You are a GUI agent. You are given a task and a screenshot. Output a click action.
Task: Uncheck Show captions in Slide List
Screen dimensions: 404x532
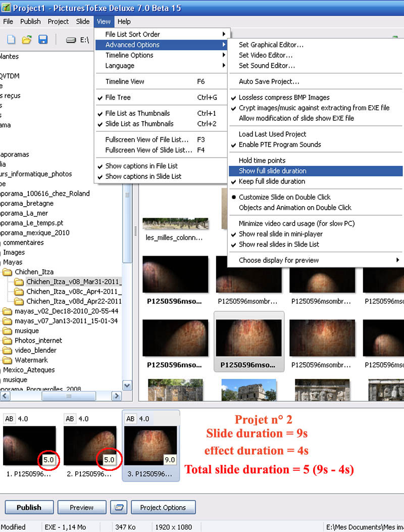[x=143, y=176]
